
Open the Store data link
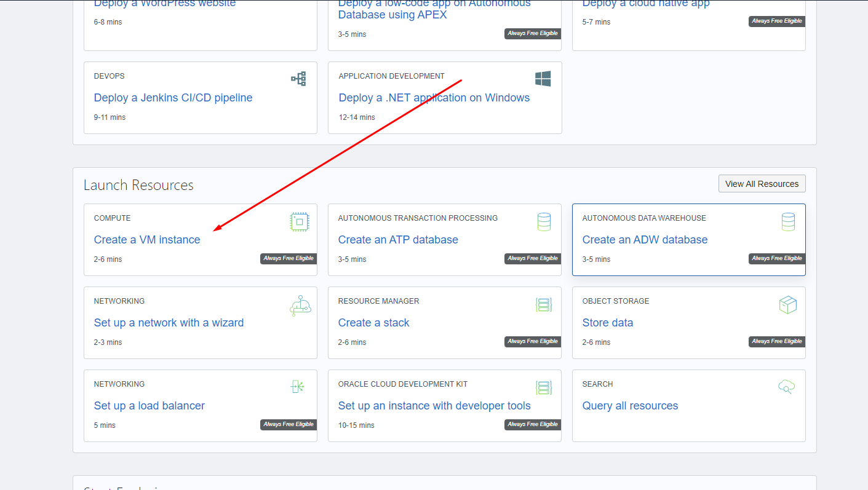point(608,323)
